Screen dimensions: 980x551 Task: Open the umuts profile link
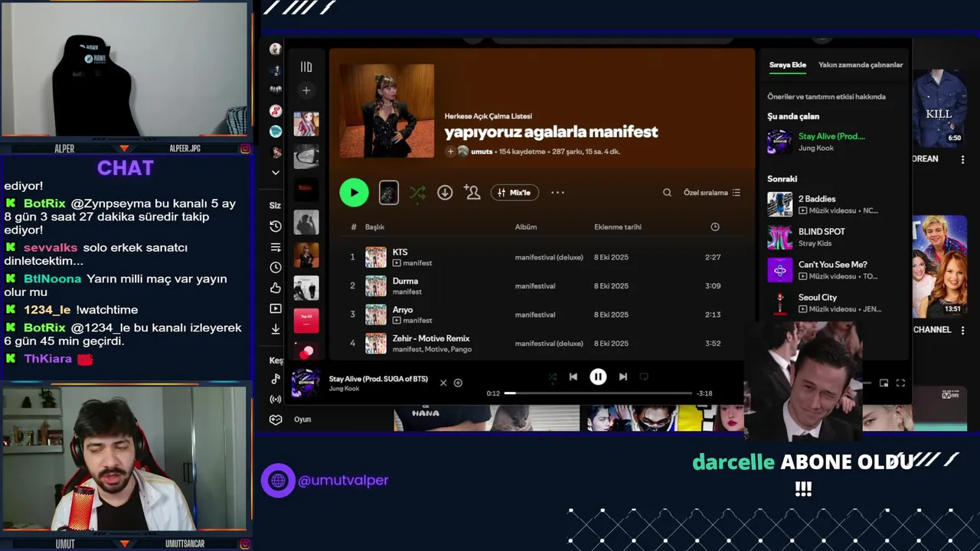pyautogui.click(x=482, y=152)
